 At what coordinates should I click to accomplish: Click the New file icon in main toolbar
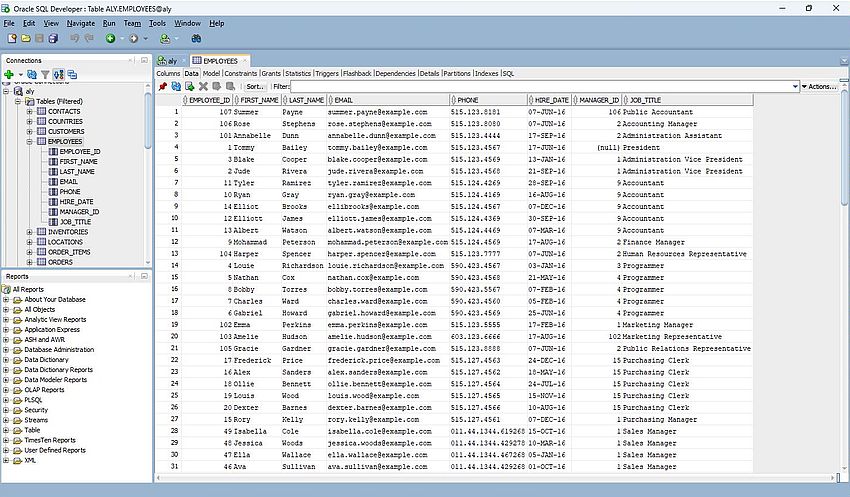(11, 38)
